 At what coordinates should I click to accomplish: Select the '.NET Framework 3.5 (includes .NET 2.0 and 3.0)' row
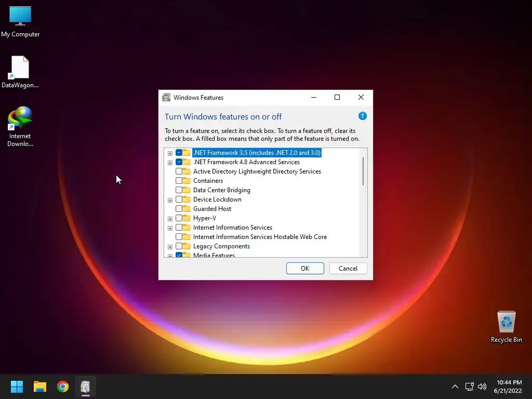point(257,153)
